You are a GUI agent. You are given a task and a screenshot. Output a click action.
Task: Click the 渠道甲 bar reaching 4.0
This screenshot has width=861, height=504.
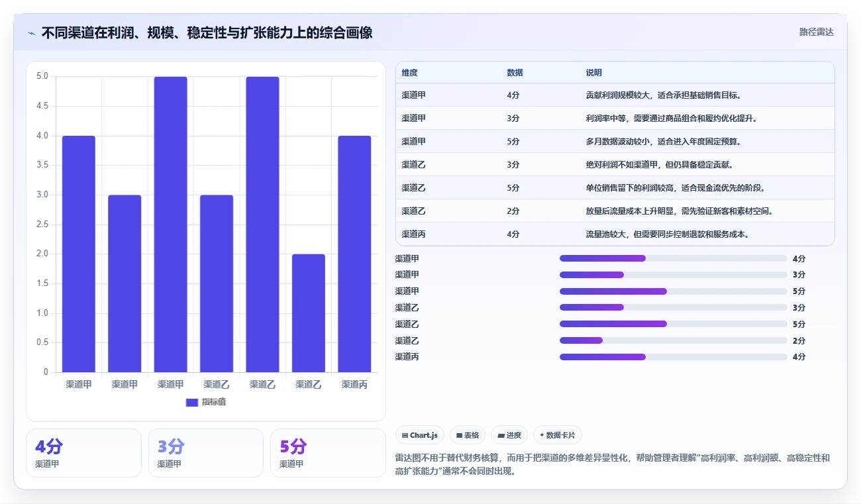pos(79,254)
